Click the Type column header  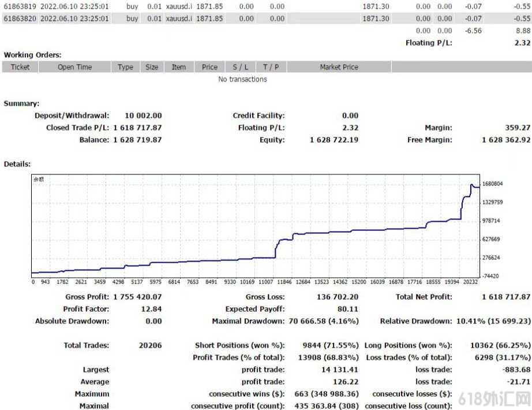[126, 67]
